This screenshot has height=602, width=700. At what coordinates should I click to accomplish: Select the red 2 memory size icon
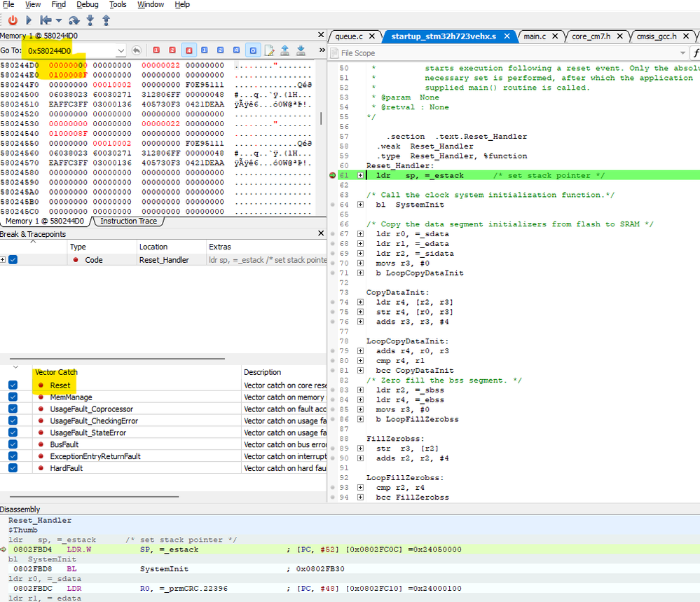(x=172, y=50)
